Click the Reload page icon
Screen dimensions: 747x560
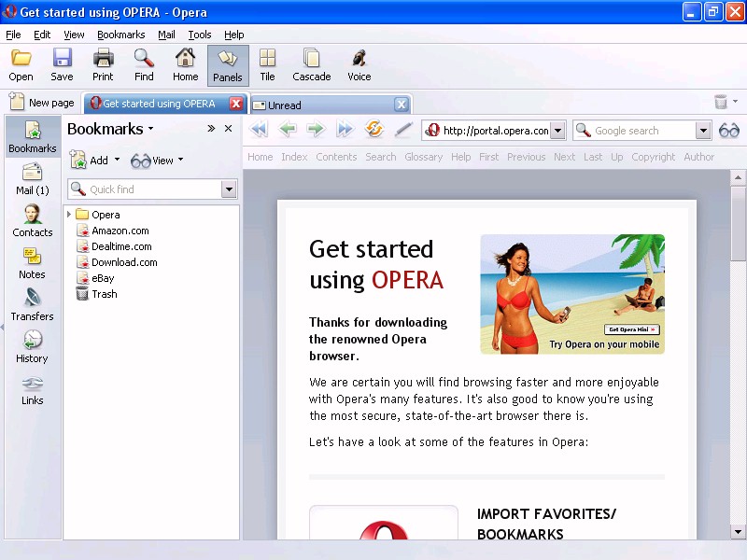point(374,130)
